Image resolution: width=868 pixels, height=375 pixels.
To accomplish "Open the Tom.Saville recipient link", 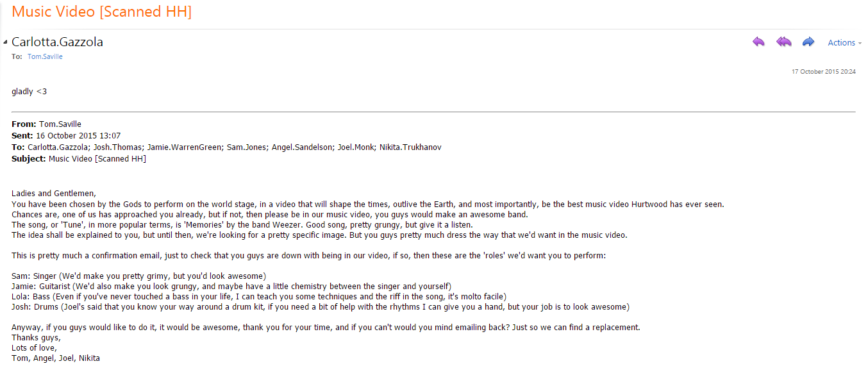I will (45, 57).
